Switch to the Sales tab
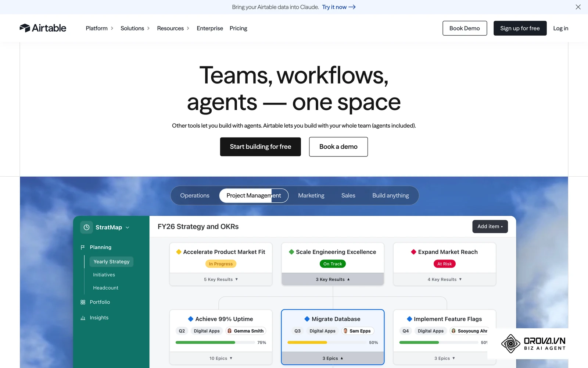The height and width of the screenshot is (368, 588). tap(348, 195)
